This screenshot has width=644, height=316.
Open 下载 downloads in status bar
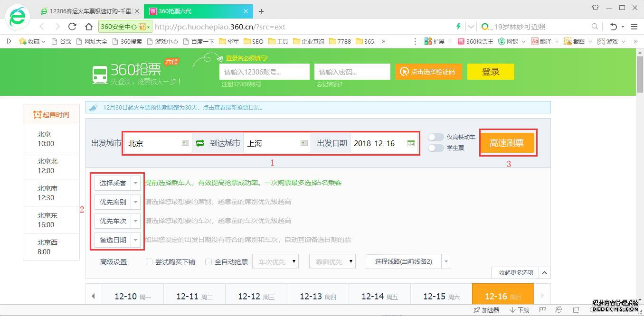(519, 310)
